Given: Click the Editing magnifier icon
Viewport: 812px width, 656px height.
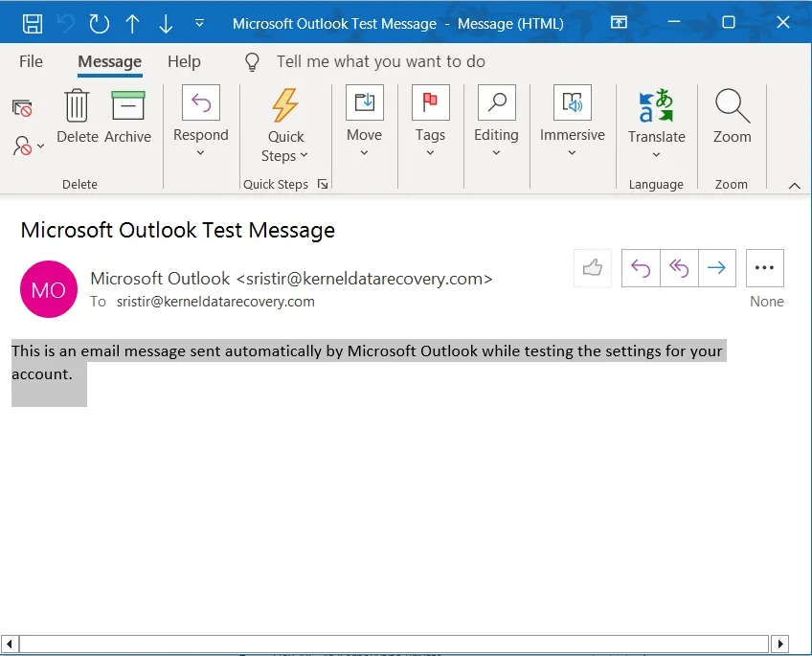Looking at the screenshot, I should (497, 102).
